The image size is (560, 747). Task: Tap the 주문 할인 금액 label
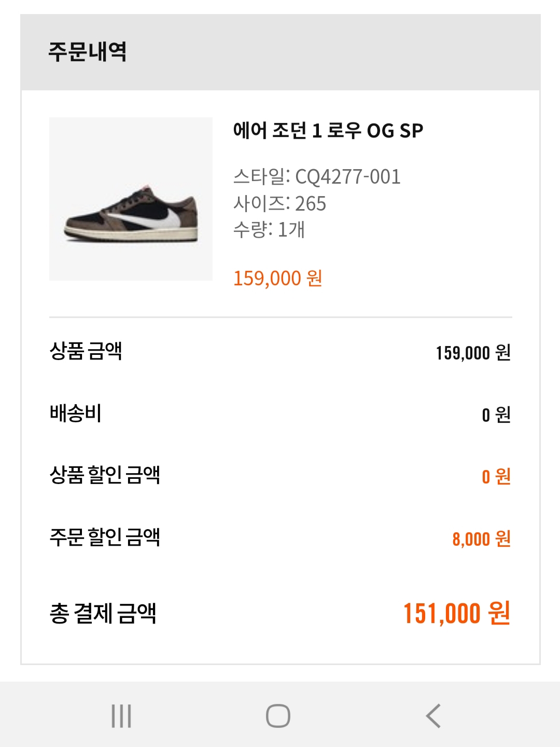pos(105,537)
